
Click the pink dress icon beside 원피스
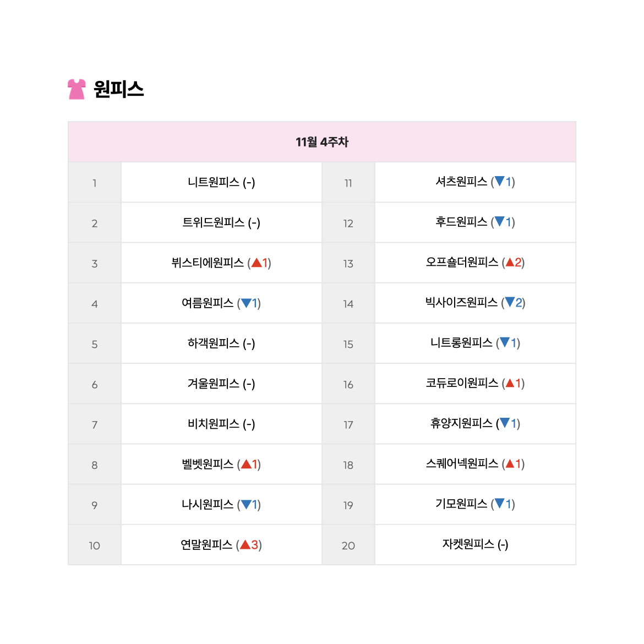coord(77,89)
